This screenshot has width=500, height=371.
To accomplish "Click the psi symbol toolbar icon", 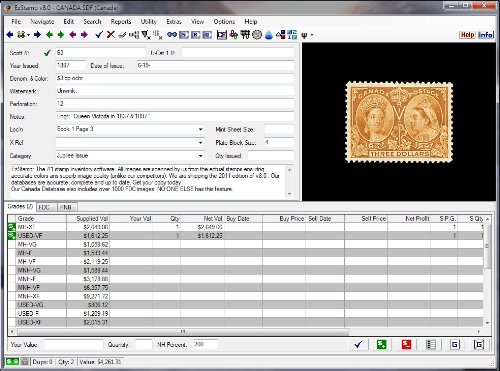I will click(304, 35).
